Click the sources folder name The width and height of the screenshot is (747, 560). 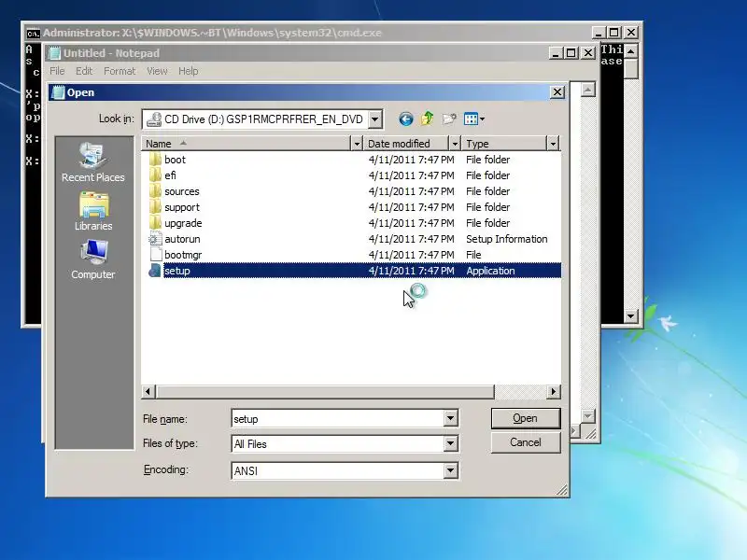(182, 191)
